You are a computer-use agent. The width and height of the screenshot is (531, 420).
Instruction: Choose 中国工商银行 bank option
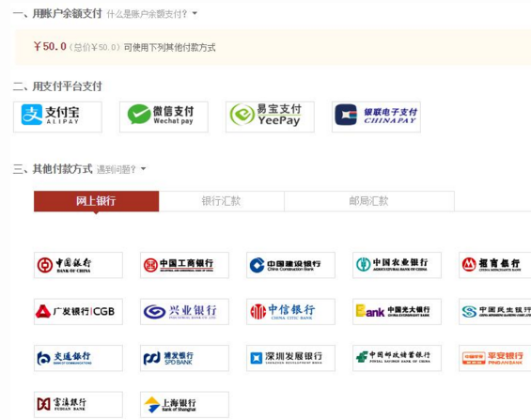(184, 265)
